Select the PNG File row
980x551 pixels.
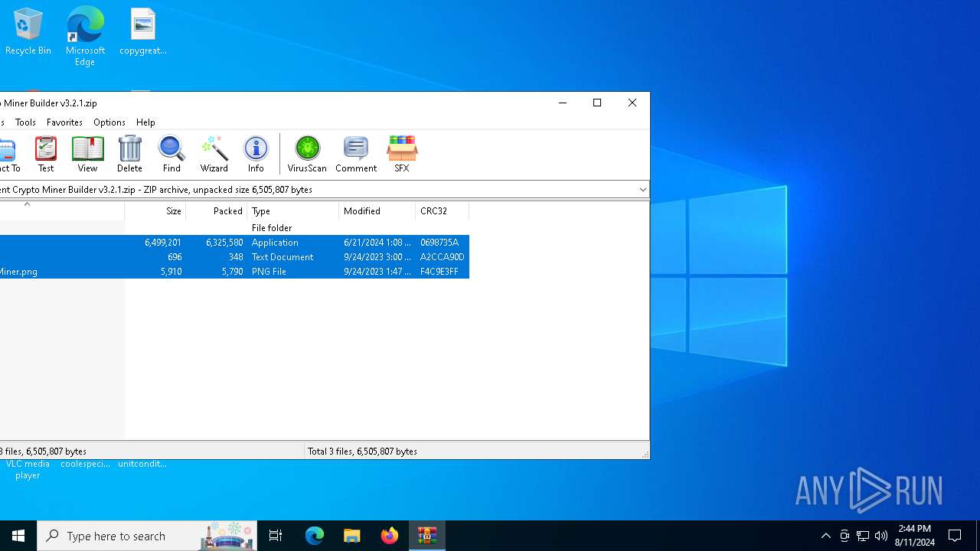tap(234, 272)
